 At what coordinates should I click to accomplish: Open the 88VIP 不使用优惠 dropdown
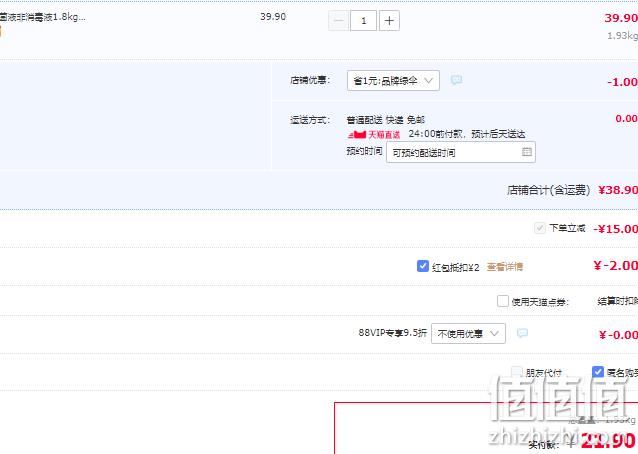(x=468, y=334)
